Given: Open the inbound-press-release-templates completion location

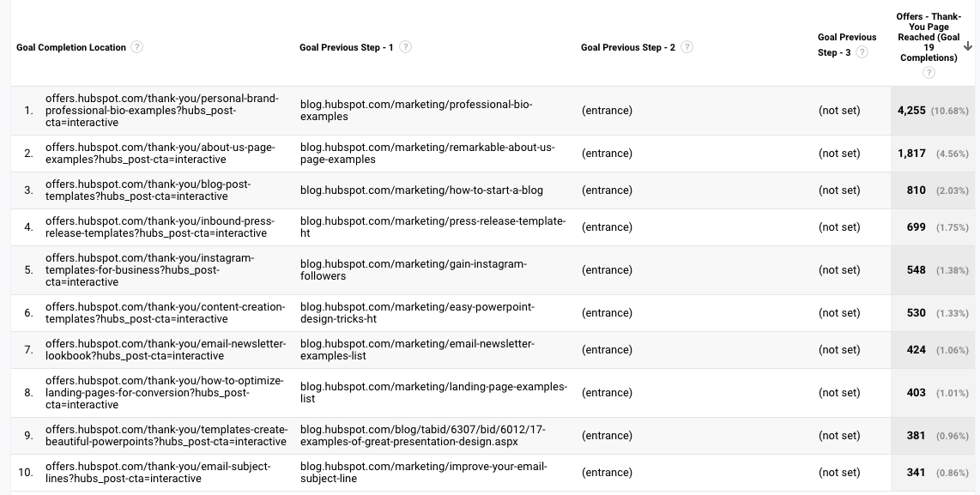Looking at the screenshot, I should tap(160, 227).
